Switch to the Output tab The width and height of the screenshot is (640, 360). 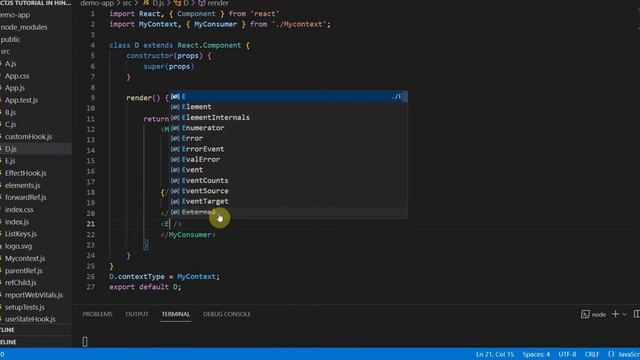pyautogui.click(x=137, y=314)
